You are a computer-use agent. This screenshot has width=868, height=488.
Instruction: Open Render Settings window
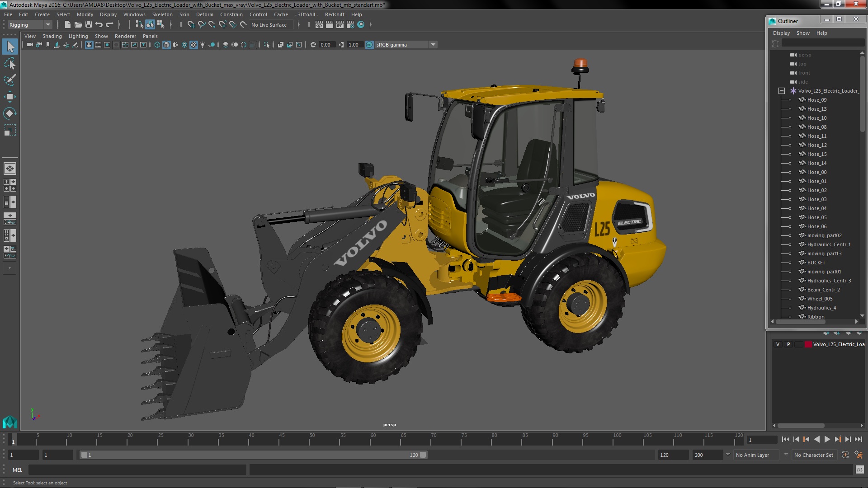pos(350,25)
